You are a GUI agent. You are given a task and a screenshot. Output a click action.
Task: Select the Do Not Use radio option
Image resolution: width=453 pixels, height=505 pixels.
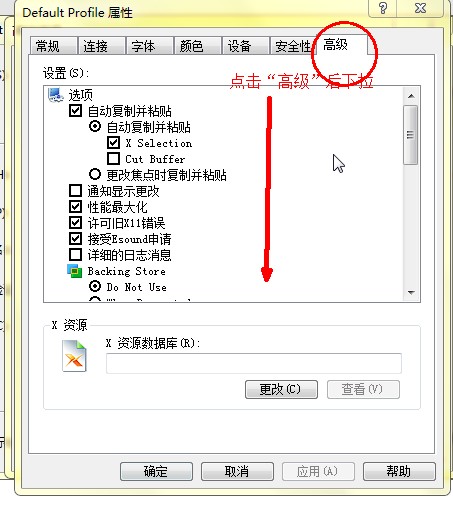(95, 286)
